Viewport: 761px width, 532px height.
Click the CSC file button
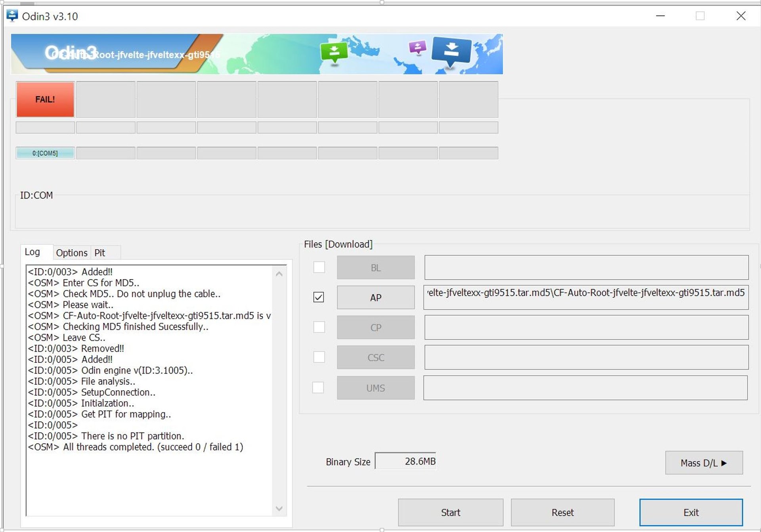(x=376, y=357)
